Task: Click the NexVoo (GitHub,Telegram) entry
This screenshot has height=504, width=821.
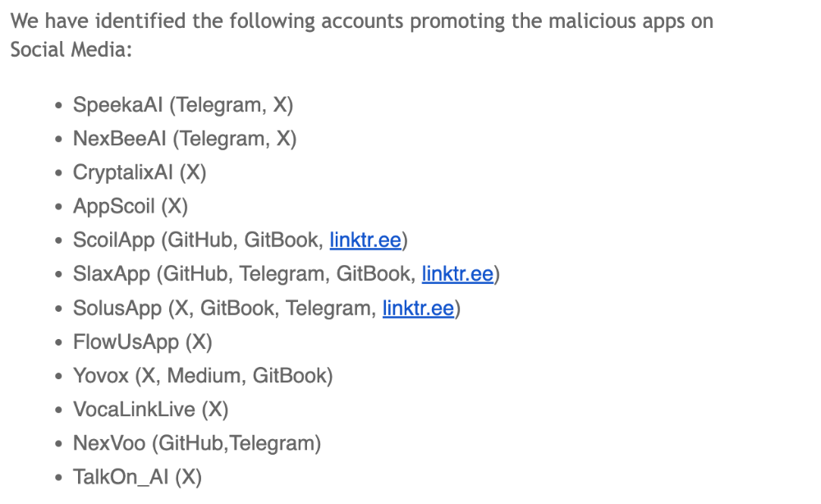Action: pyautogui.click(x=197, y=443)
